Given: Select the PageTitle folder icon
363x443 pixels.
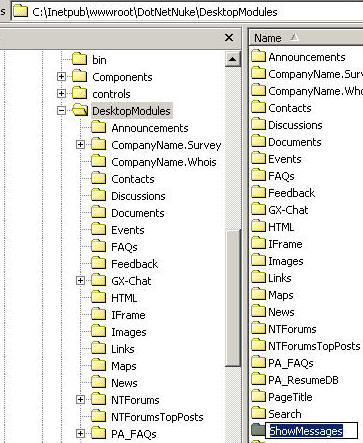Looking at the screenshot, I should coord(258,396).
